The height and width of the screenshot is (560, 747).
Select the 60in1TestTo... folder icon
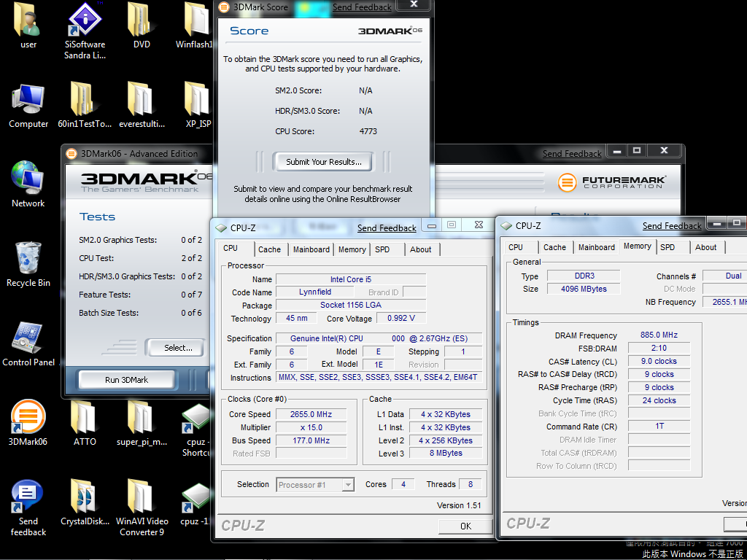(85, 106)
